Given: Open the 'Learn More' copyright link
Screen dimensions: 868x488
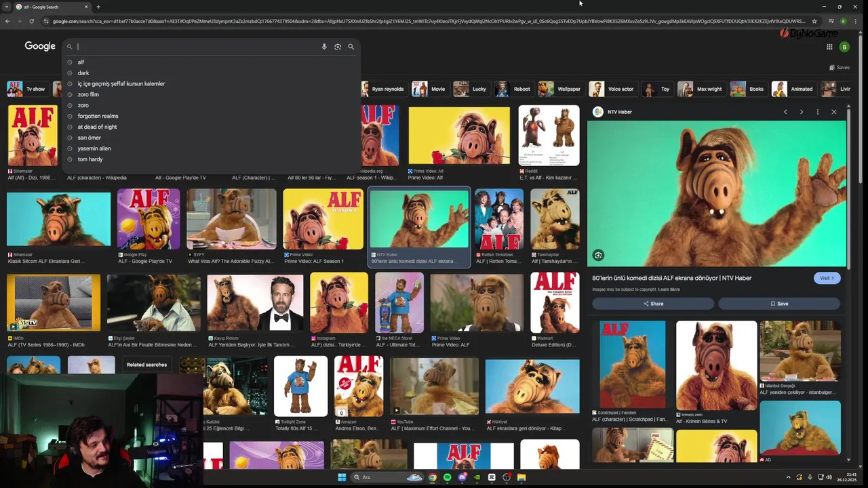Looking at the screenshot, I should pyautogui.click(x=669, y=289).
